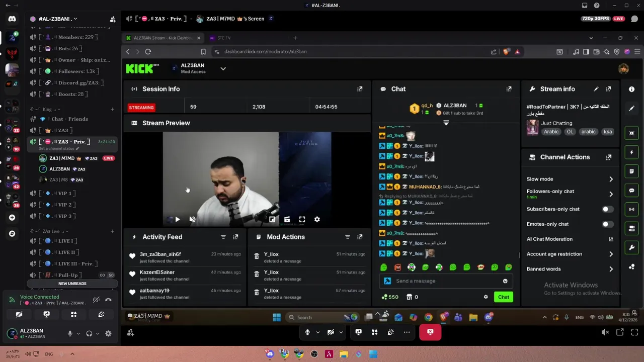This screenshot has width=644, height=362.
Task: Toggle Emotes-only chat switch
Action: pos(607,224)
